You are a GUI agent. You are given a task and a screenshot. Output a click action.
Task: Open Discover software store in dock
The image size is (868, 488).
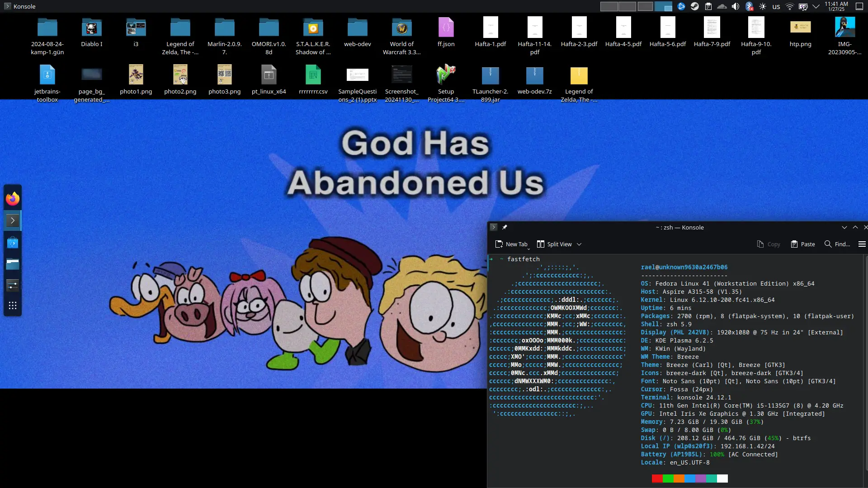(x=13, y=243)
